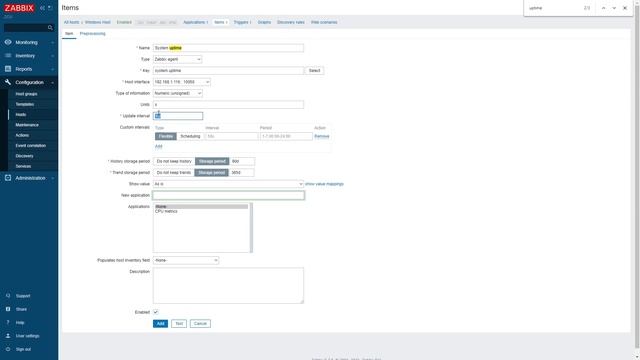Image resolution: width=640 pixels, height=360 pixels.
Task: Open Discovery rules in host navigation
Action: [x=291, y=22]
